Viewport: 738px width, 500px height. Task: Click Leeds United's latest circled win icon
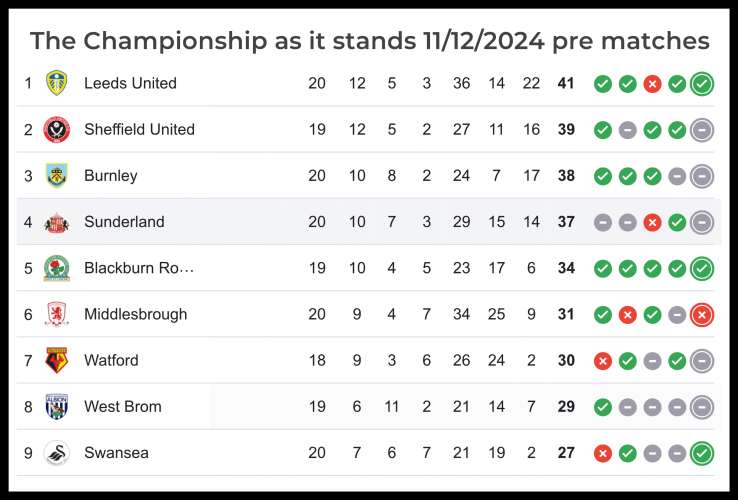[702, 84]
